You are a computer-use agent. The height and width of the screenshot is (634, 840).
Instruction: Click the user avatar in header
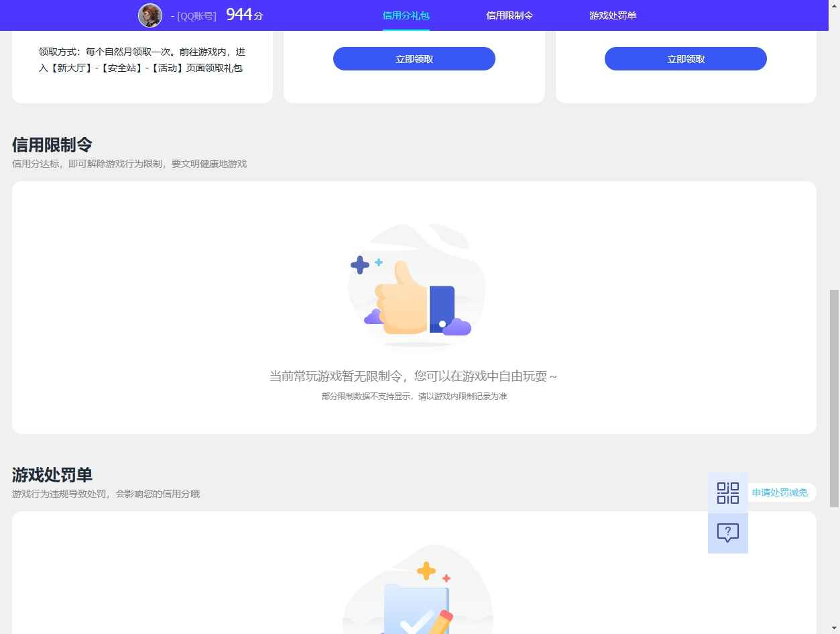[x=150, y=15]
